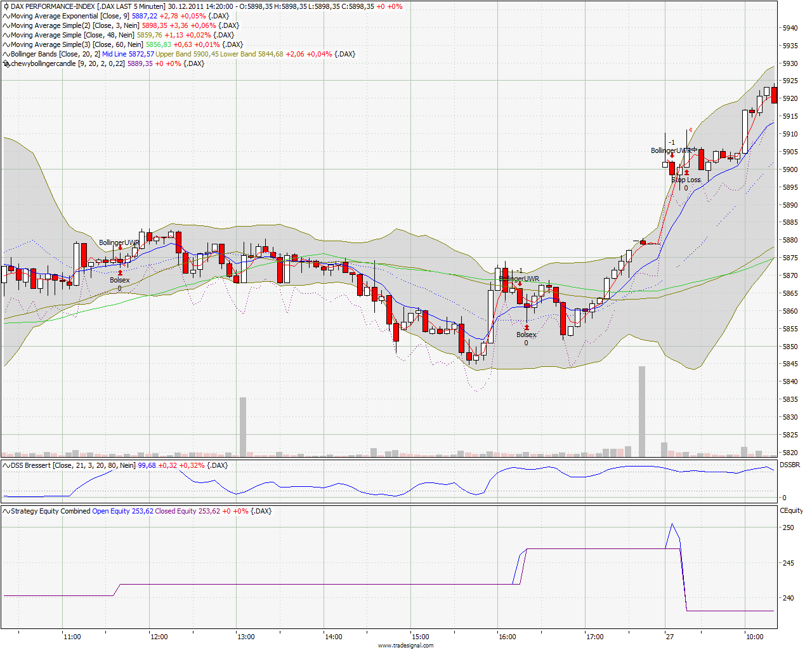Click the candlestick icon beside DAX PERFORMANCE-INDEX
The height and width of the screenshot is (650, 812).
pos(6,6)
